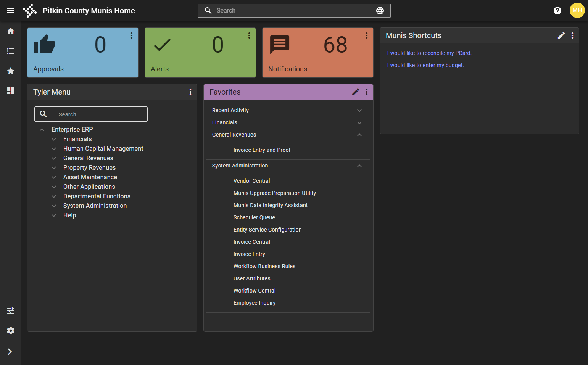The image size is (588, 365).
Task: Open Alerts card options menu
Action: 249,35
